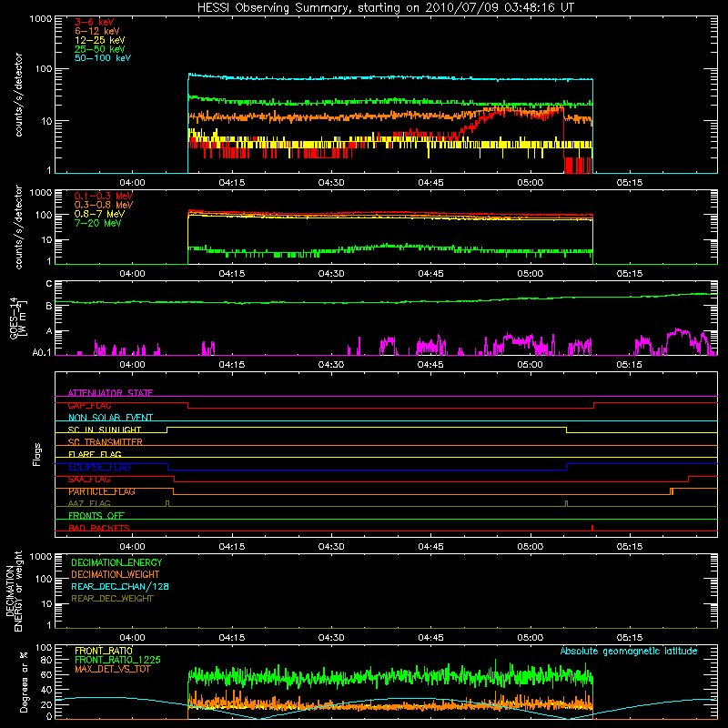Screen dimensions: 728x728
Task: Select the GAP_FLAG label
Action: pyautogui.click(x=89, y=405)
